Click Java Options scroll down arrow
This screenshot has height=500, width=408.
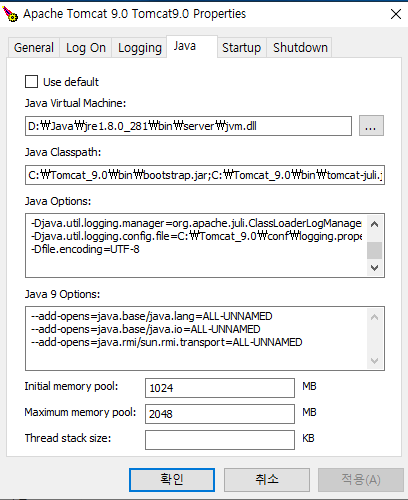(374, 268)
